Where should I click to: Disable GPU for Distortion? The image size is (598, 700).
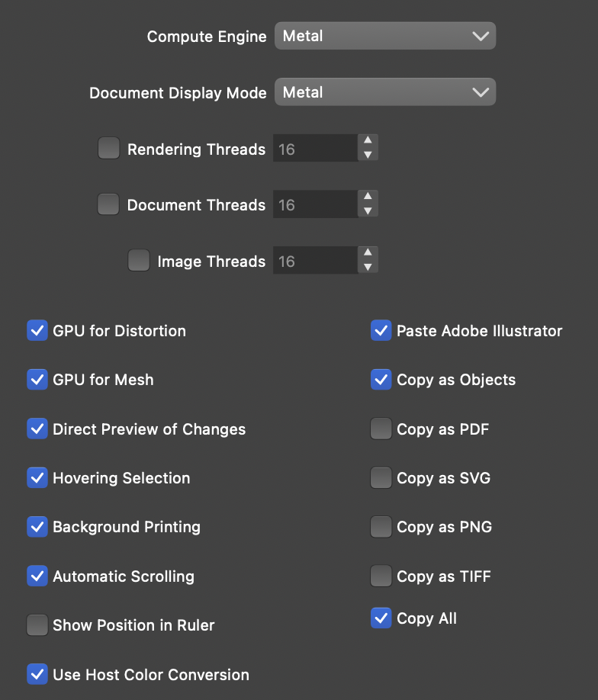pos(37,330)
